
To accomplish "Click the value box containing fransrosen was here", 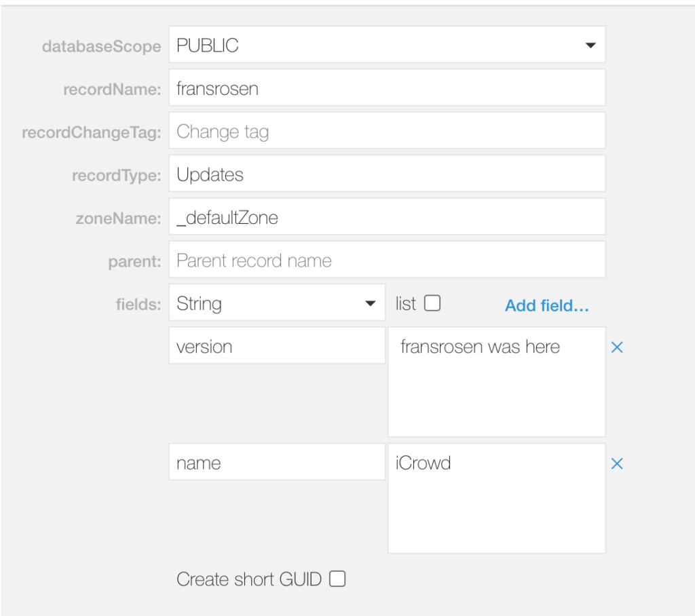I will (x=496, y=380).
